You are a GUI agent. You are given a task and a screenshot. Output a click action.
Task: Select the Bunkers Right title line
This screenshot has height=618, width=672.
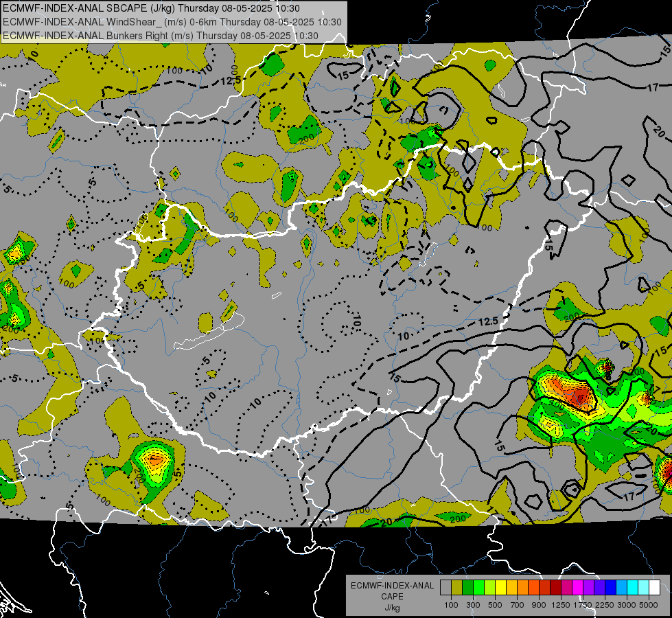tap(161, 36)
